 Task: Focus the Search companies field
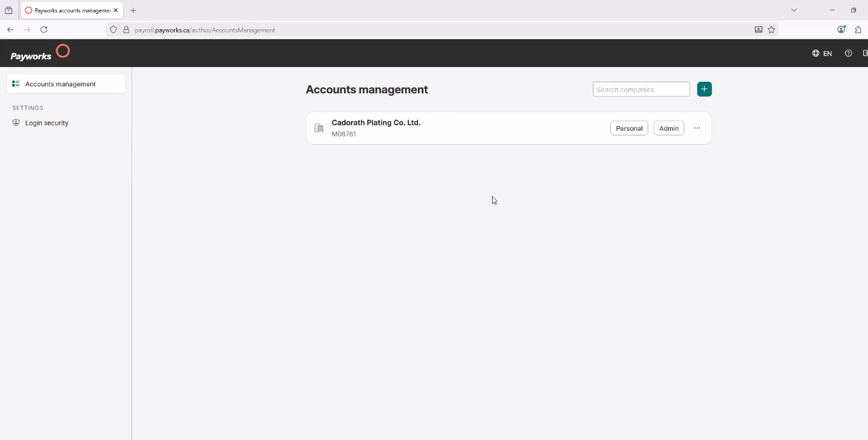(x=641, y=89)
